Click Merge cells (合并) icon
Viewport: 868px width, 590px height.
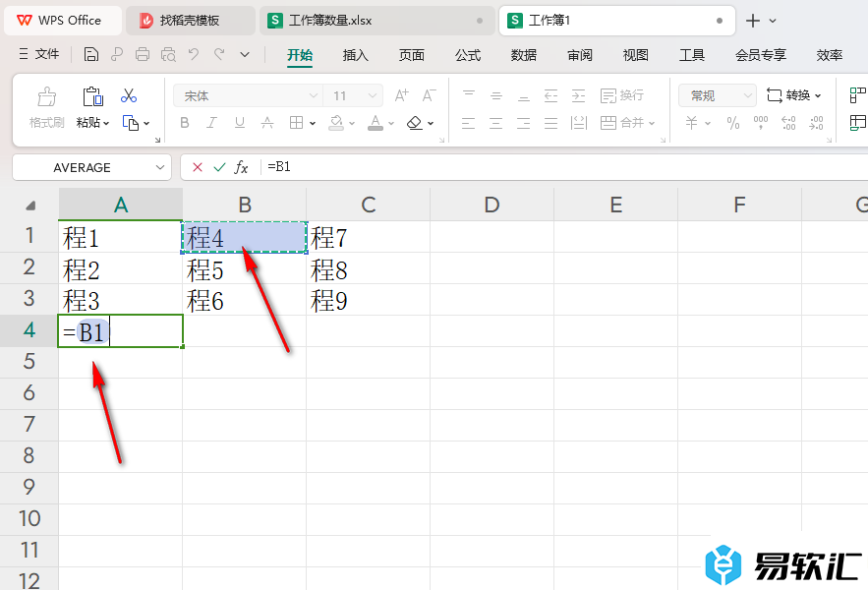tap(608, 123)
